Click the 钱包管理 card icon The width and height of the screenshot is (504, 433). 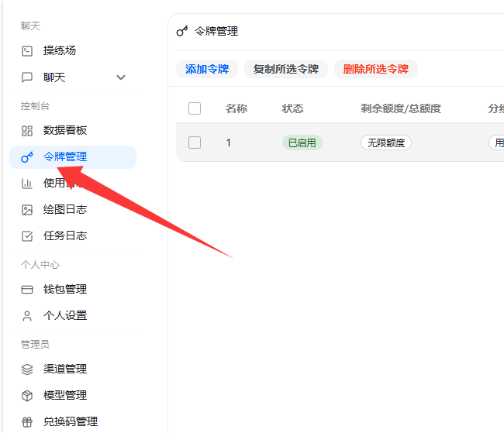pos(27,290)
